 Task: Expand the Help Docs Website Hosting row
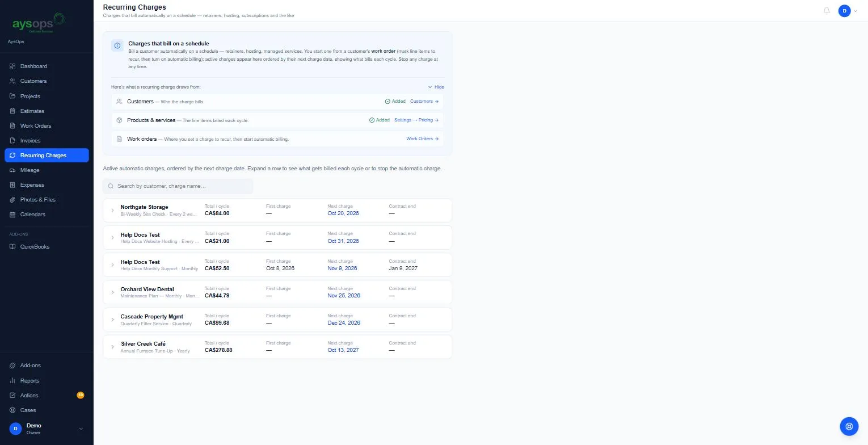[112, 238]
